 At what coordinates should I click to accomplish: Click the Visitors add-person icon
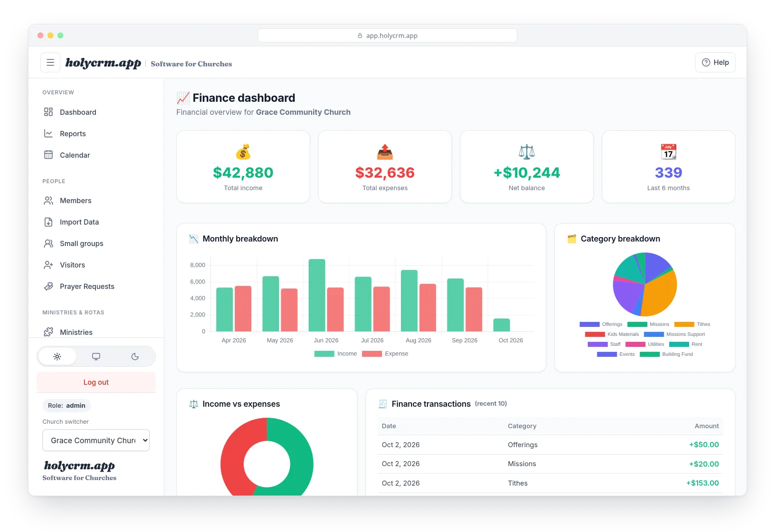pyautogui.click(x=48, y=265)
